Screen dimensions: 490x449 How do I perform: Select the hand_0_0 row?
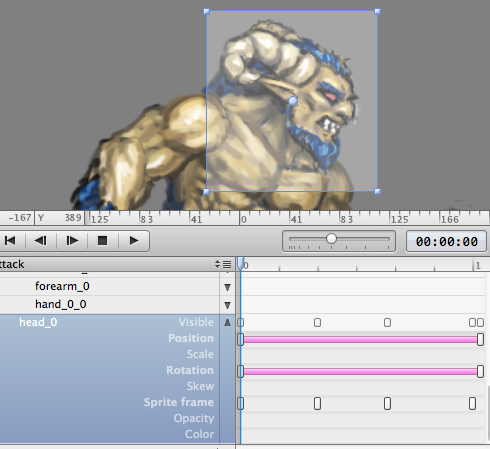(110, 304)
